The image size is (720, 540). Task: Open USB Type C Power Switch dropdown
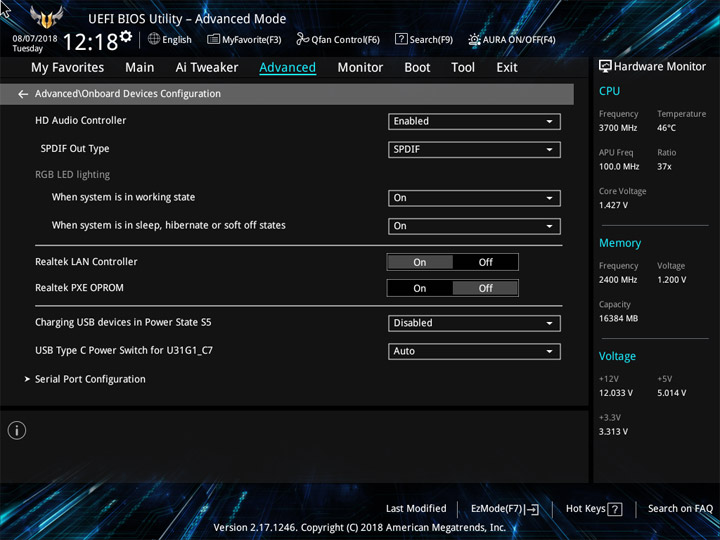474,351
